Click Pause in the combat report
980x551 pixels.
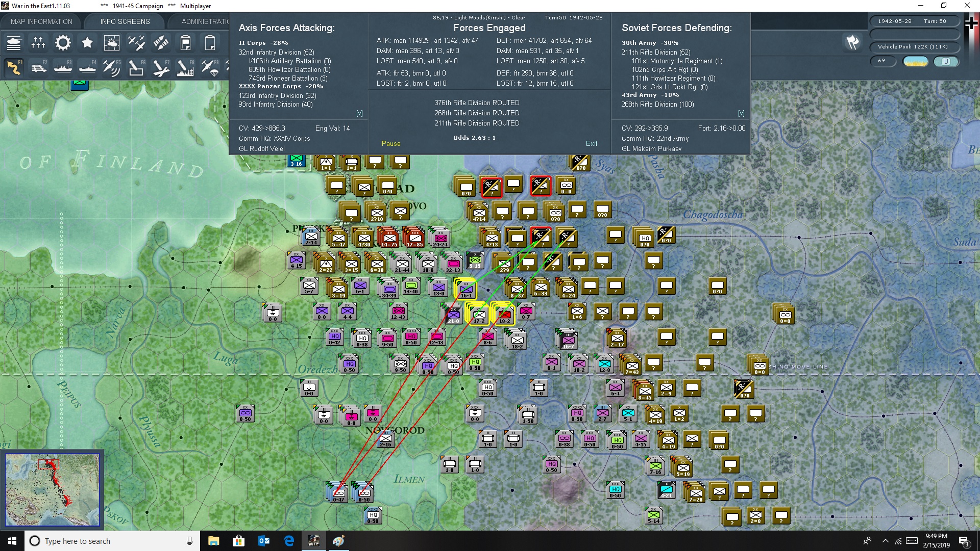tap(391, 144)
